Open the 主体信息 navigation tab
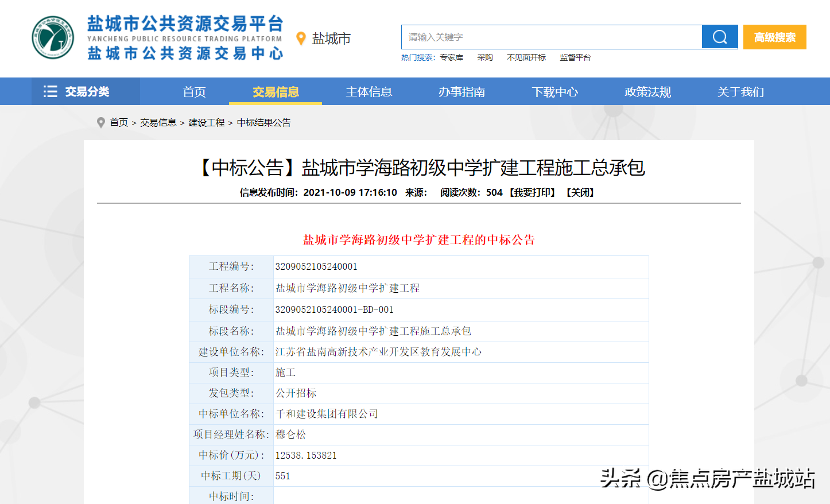 pyautogui.click(x=369, y=92)
